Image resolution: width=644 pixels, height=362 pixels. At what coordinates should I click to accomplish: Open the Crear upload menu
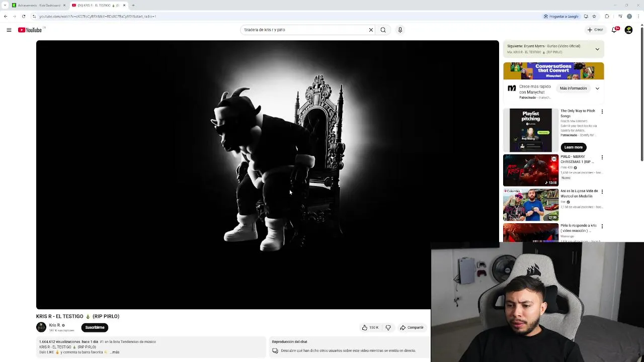pos(595,30)
